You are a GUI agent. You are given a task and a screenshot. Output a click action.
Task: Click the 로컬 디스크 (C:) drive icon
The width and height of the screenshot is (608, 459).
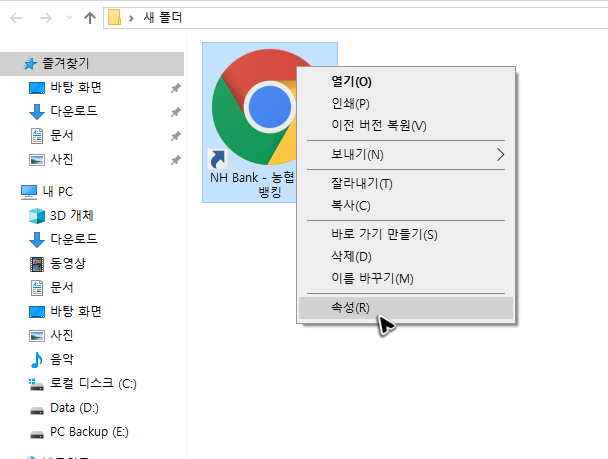[36, 385]
